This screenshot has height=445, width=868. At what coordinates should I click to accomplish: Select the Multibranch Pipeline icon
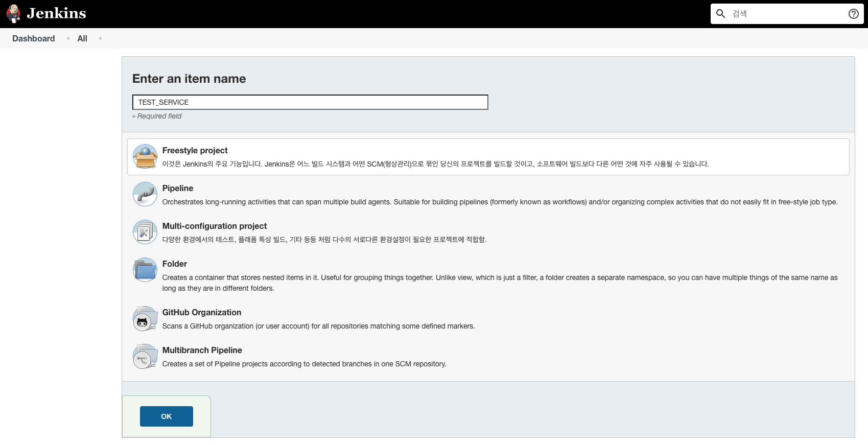point(145,356)
